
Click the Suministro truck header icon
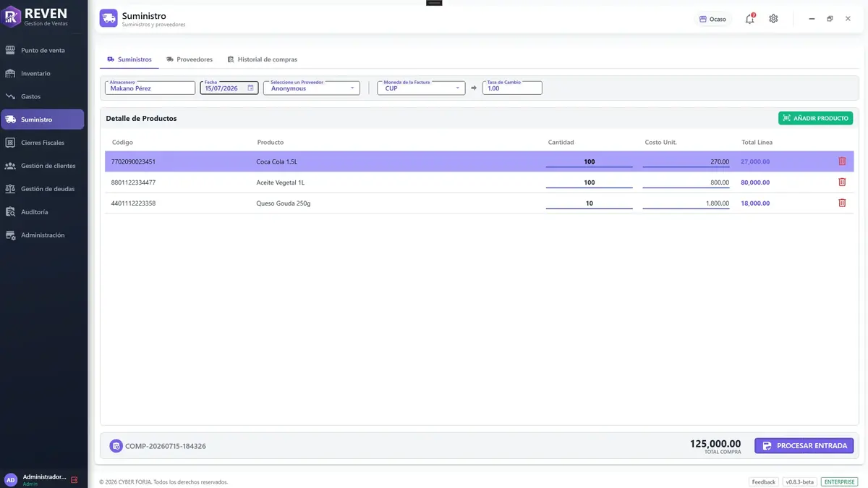(109, 19)
